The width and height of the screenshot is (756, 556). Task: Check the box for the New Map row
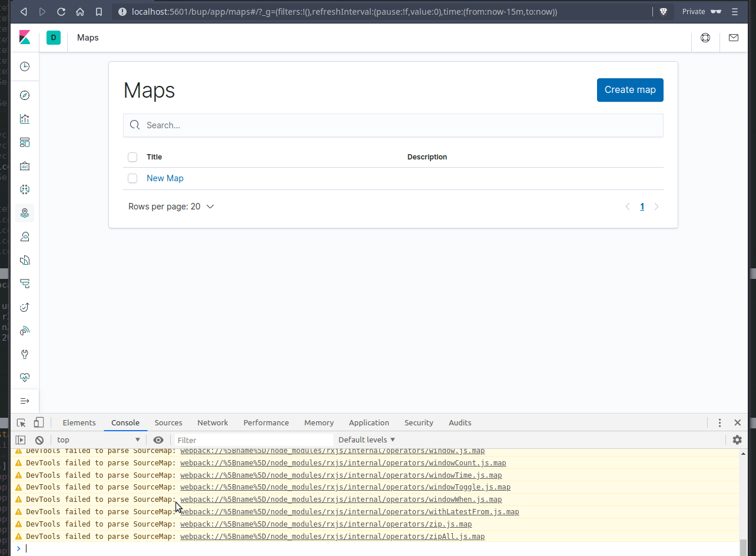coord(132,178)
